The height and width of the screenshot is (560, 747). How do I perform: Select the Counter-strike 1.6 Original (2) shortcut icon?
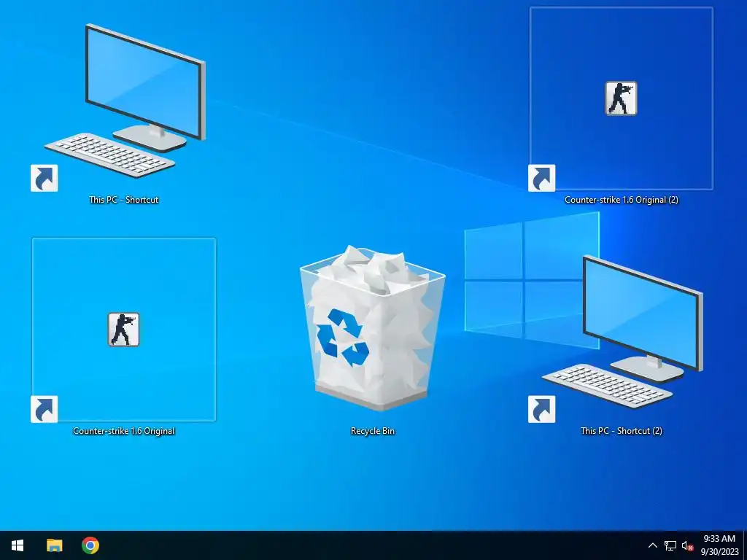click(x=621, y=98)
